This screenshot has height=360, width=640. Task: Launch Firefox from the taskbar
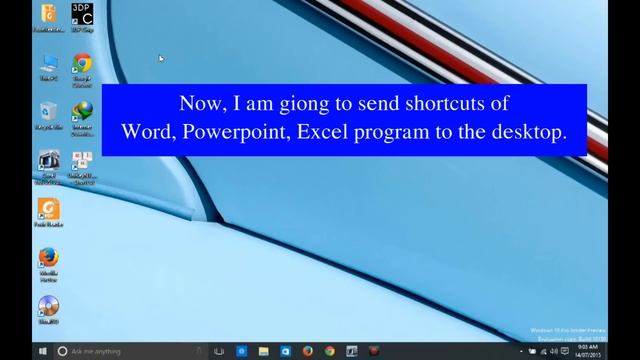(308, 351)
